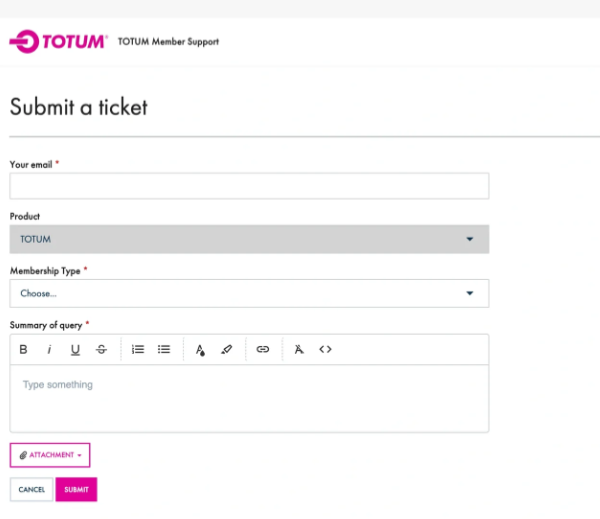Toggle italic formatting in the editor
This screenshot has width=600, height=519.
coord(49,350)
